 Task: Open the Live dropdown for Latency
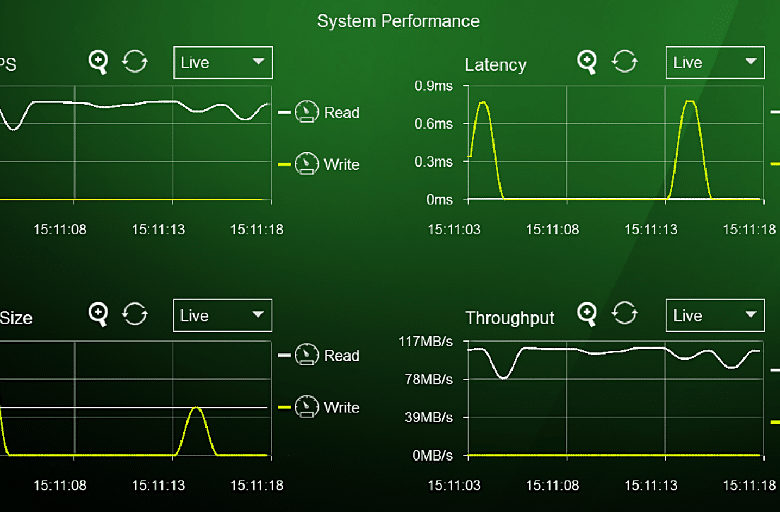(x=715, y=63)
